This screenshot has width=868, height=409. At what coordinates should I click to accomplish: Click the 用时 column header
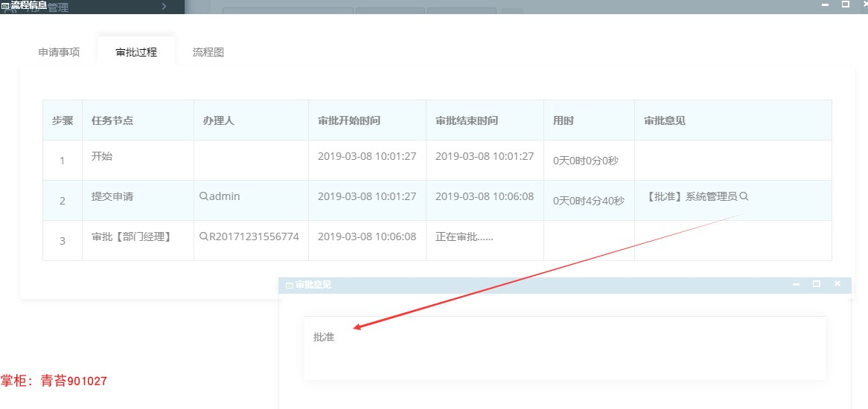(589, 120)
